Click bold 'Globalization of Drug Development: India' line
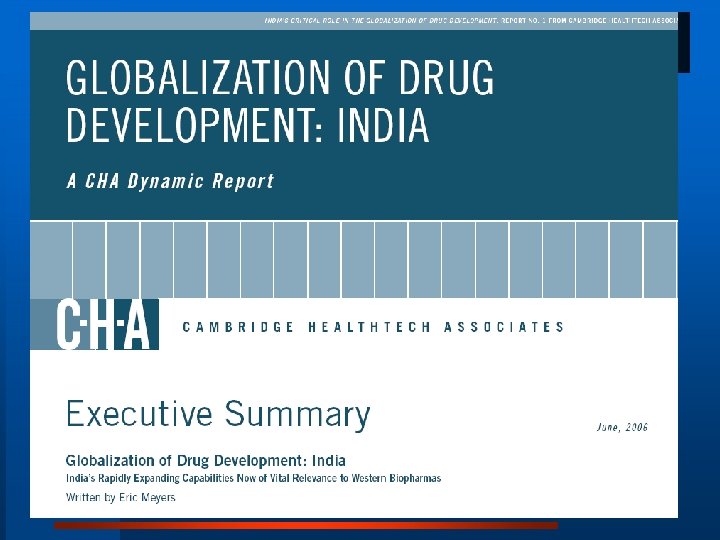This screenshot has height=540, width=720. 206,460
